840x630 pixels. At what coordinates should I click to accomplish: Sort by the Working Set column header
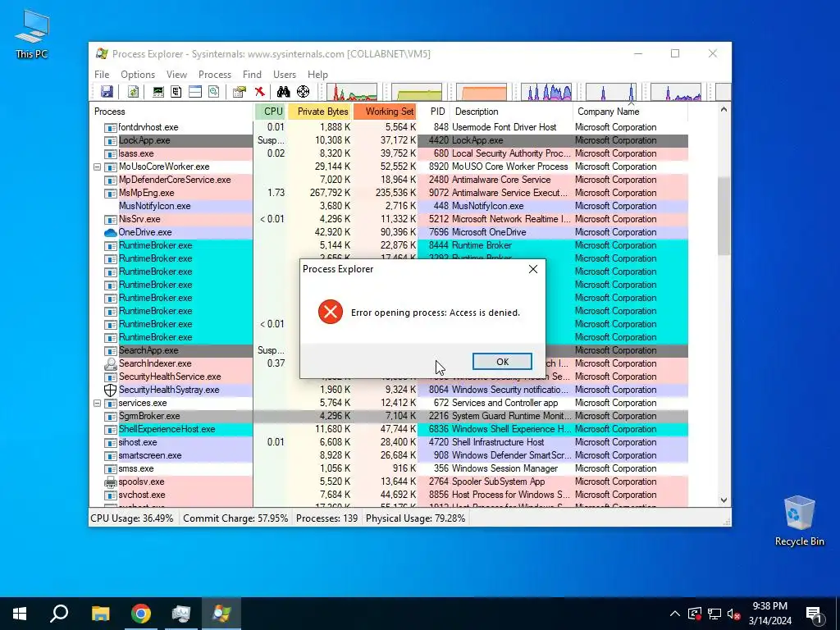click(385, 112)
